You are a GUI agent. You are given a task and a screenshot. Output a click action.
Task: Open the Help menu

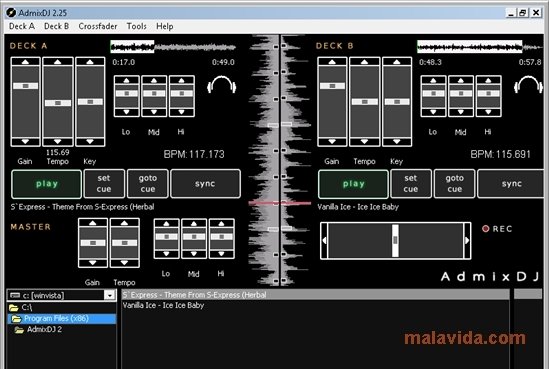[x=165, y=26]
